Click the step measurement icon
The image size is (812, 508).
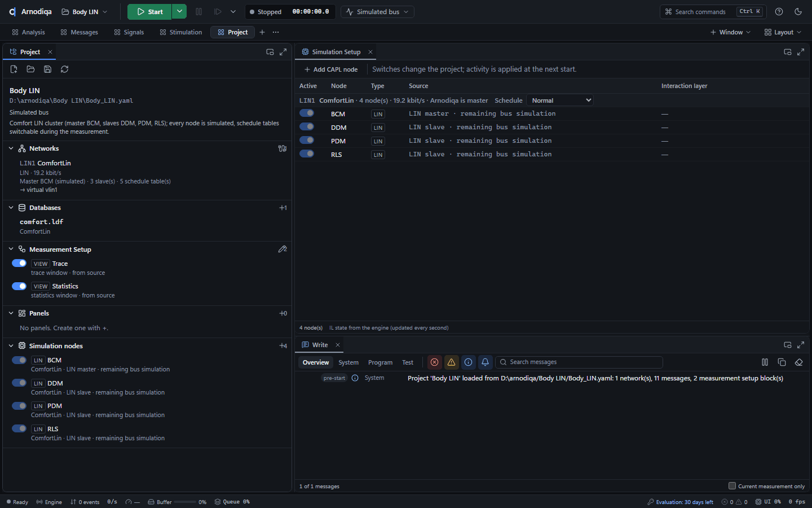[218, 12]
